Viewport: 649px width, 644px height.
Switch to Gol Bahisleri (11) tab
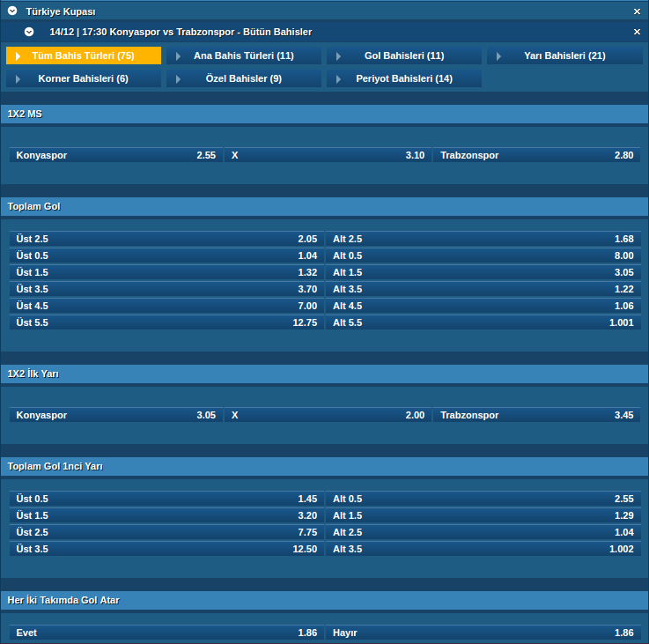pyautogui.click(x=404, y=56)
